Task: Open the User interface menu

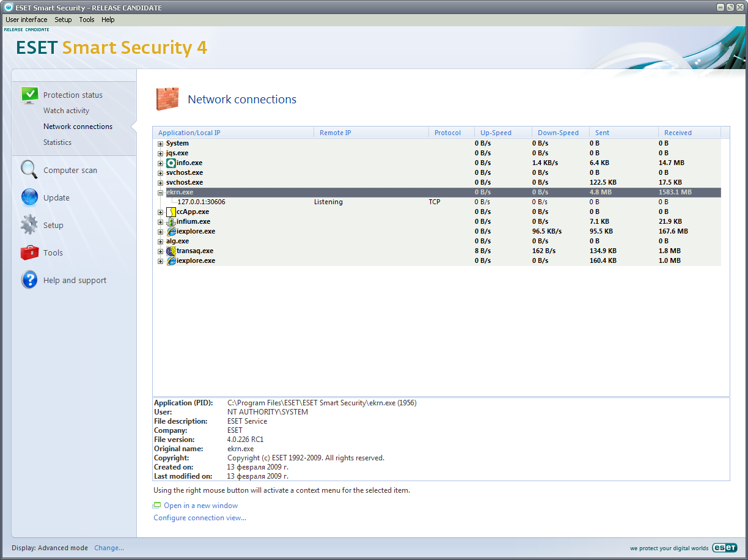Action: click(x=26, y=20)
